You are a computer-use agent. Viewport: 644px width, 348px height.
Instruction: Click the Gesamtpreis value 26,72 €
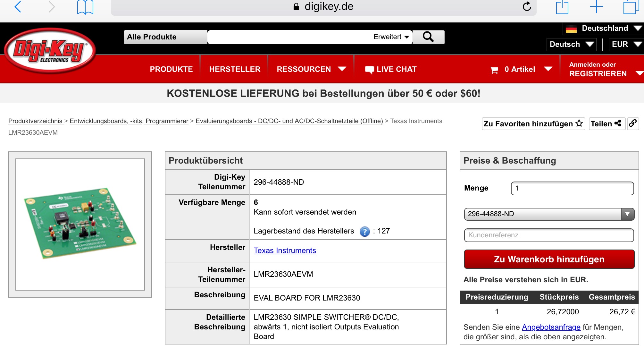coord(622,312)
